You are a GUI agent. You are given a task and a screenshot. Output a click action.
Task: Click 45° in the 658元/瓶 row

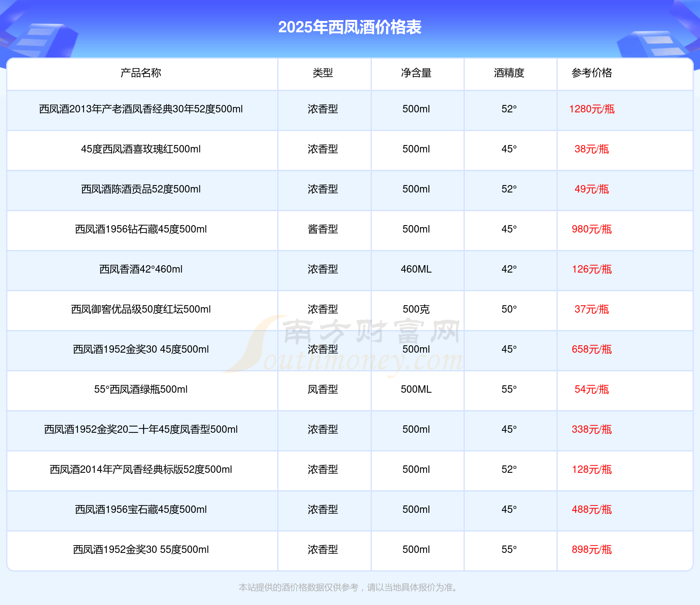point(509,349)
